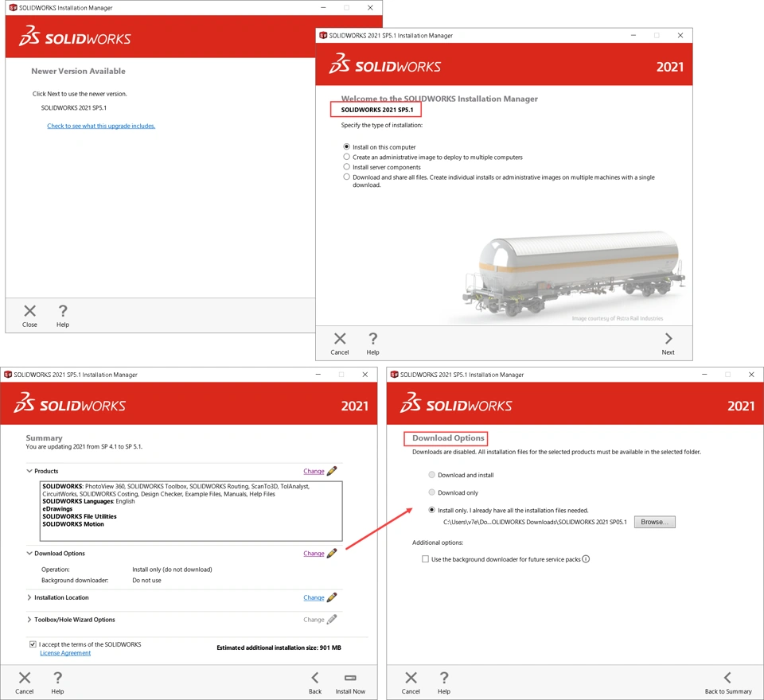Click pencil icon beside Download Options Change
Screen dimensions: 764x700
point(332,553)
